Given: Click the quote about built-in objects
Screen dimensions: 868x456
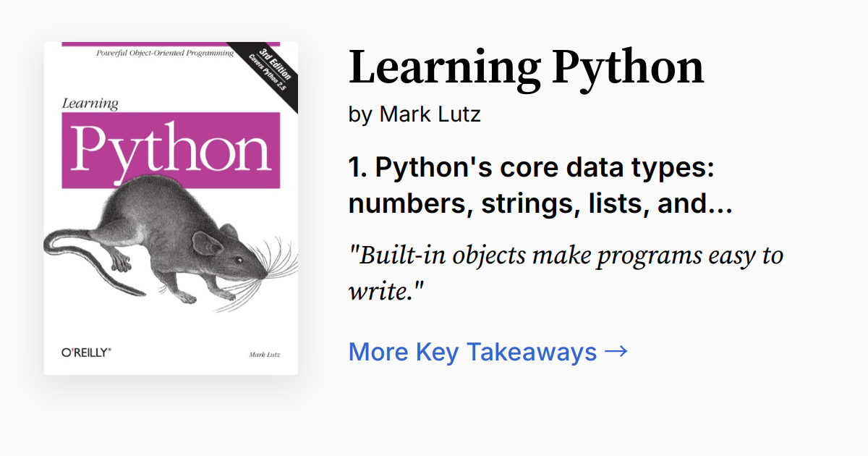Looking at the screenshot, I should click(566, 274).
